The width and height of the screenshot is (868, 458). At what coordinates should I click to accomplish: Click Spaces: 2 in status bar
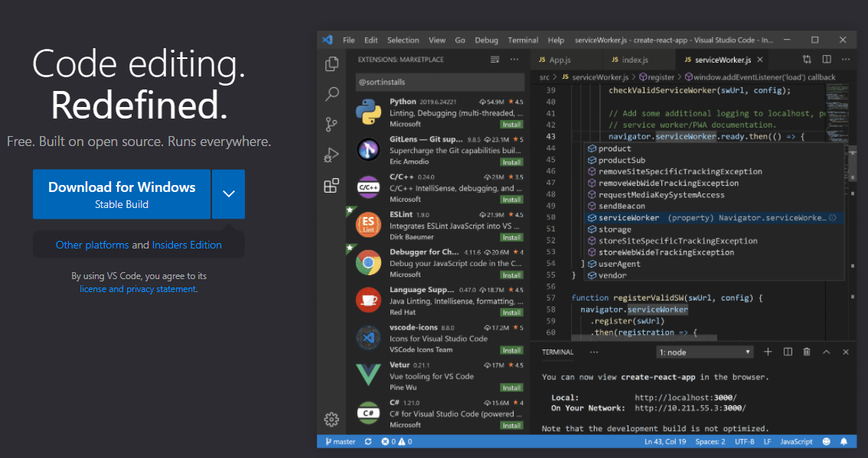pos(710,441)
